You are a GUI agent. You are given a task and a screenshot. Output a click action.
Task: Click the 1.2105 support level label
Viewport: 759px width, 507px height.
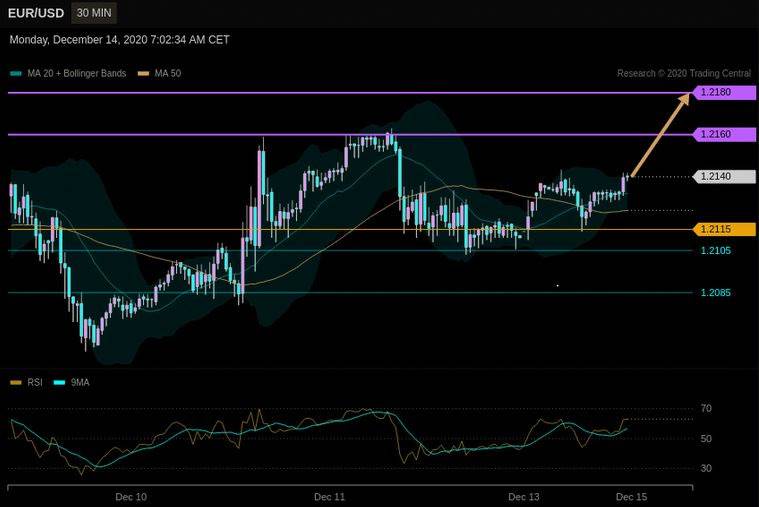tap(715, 250)
